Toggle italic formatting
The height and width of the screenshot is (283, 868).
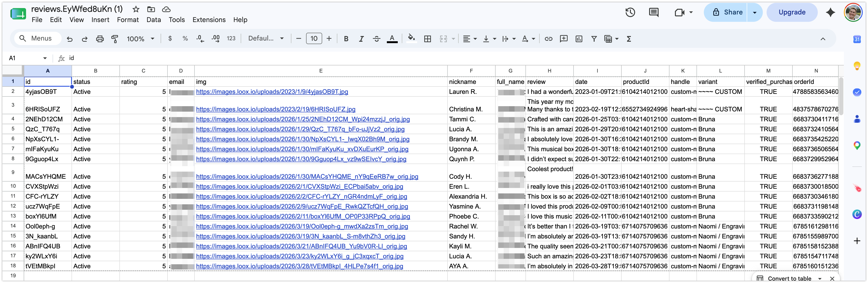(361, 39)
